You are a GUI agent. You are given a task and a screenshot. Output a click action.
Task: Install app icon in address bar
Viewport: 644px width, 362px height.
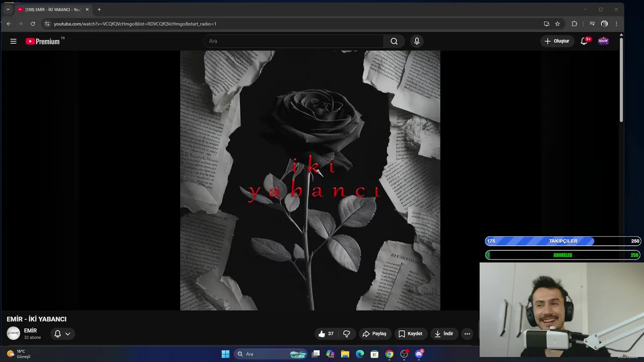(x=546, y=24)
